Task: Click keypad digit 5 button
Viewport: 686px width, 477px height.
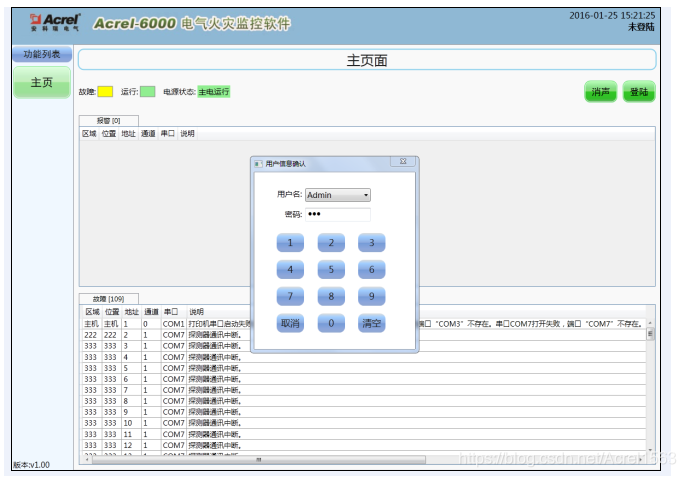Action: click(331, 270)
